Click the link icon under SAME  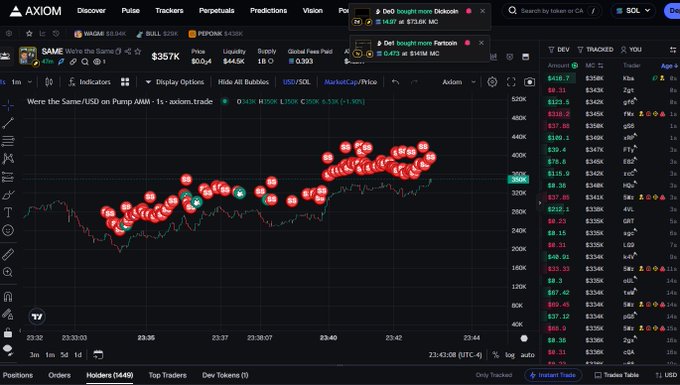coord(73,62)
